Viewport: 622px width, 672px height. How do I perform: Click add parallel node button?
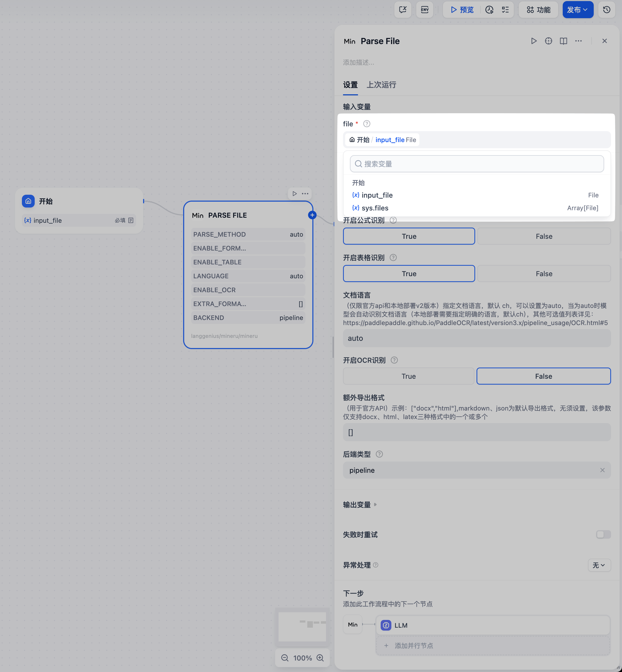[413, 646]
